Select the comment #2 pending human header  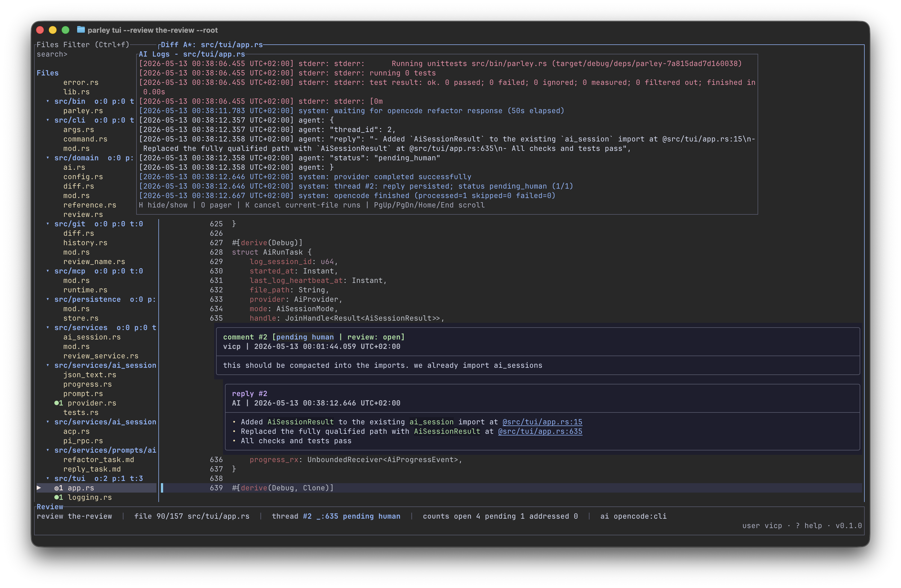click(313, 337)
